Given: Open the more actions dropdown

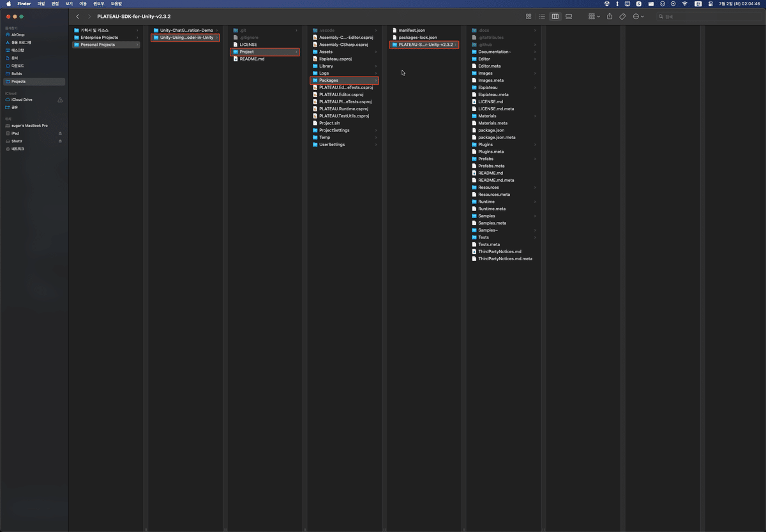Looking at the screenshot, I should click(637, 16).
